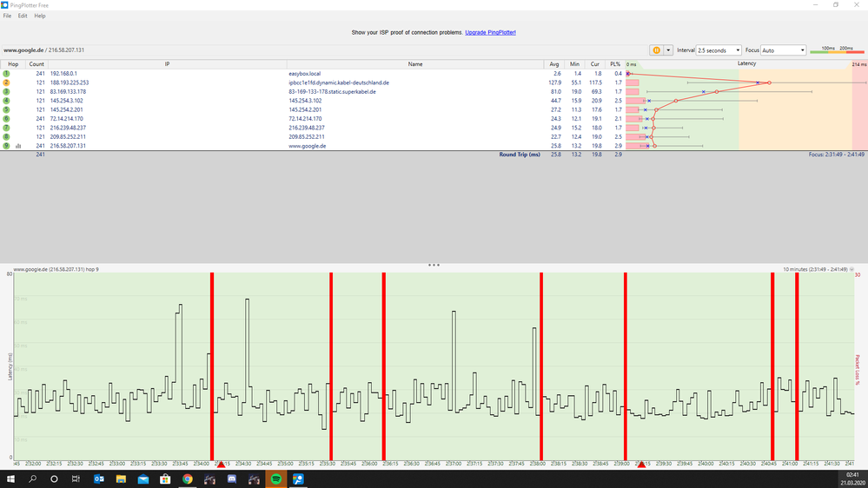868x488 pixels.
Task: Click the Name column header
Action: click(x=415, y=64)
